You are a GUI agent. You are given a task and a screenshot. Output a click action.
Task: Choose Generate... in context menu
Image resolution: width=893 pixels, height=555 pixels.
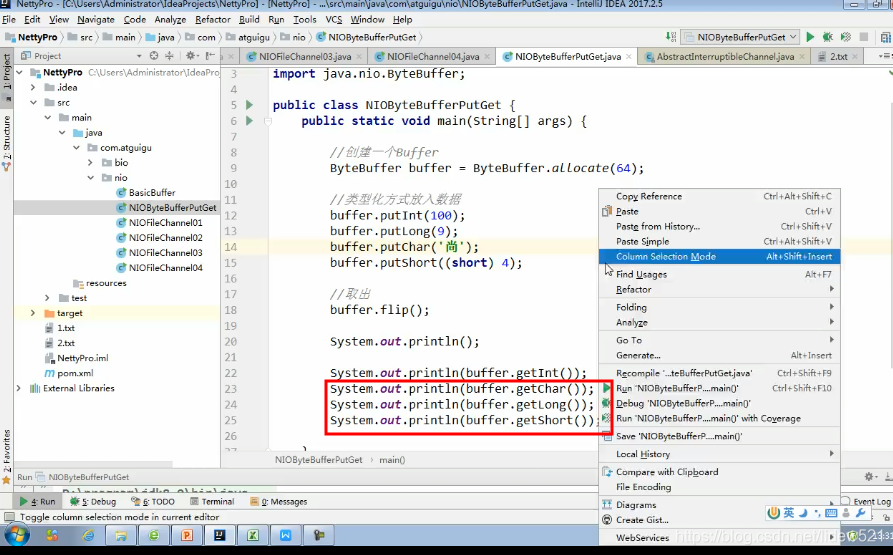point(719,355)
